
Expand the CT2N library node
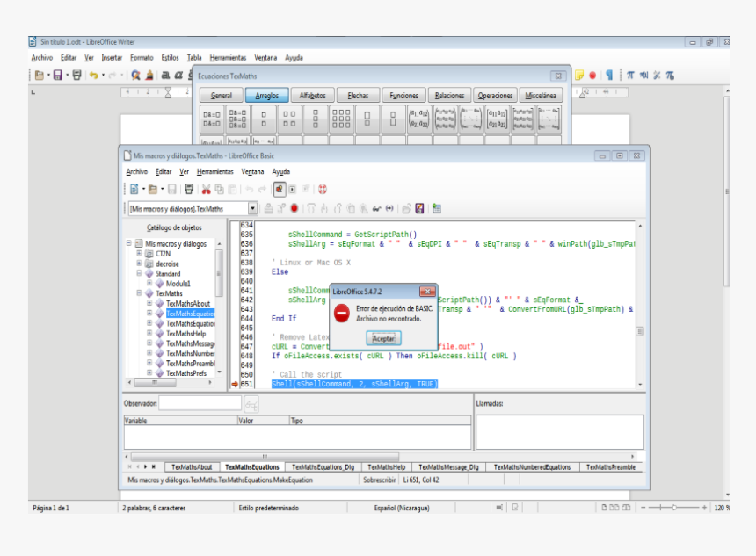click(139, 253)
